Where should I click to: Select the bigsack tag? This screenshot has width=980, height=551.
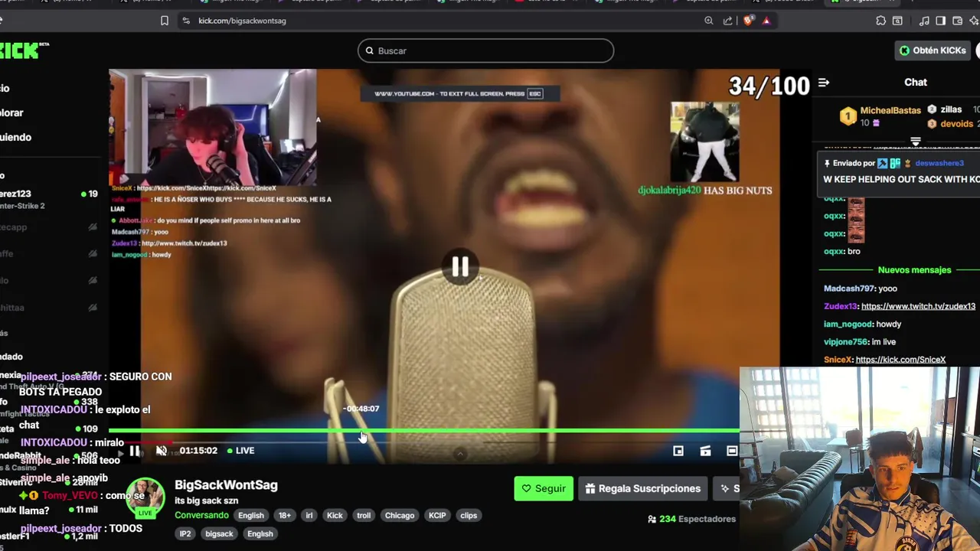click(x=219, y=533)
